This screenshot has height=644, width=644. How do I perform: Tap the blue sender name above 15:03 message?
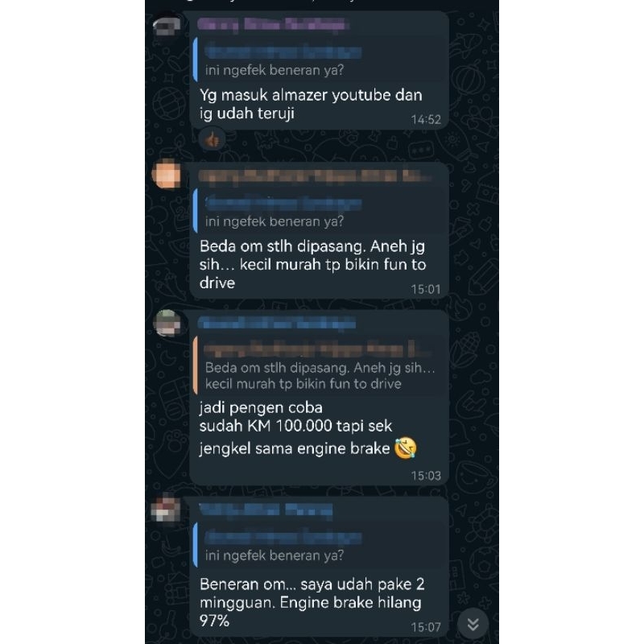coord(277,324)
